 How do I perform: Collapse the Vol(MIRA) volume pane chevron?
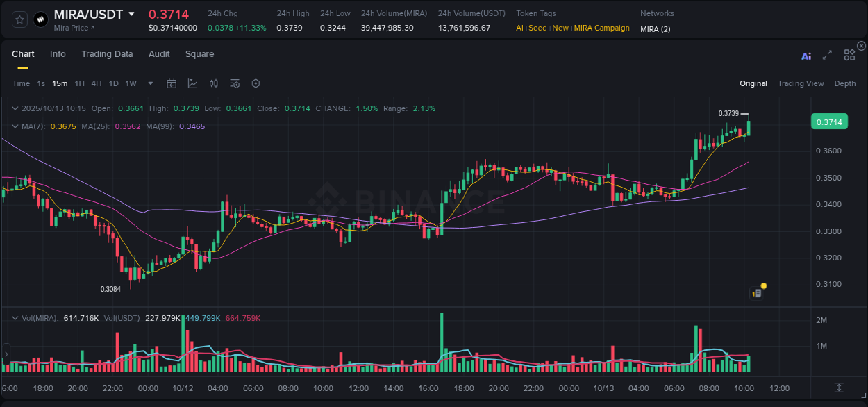point(15,317)
